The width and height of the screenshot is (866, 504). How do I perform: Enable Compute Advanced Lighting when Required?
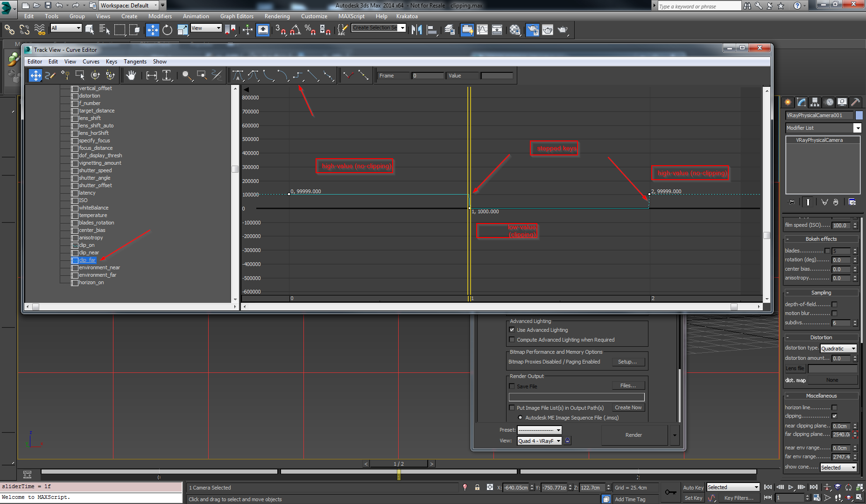[512, 340]
